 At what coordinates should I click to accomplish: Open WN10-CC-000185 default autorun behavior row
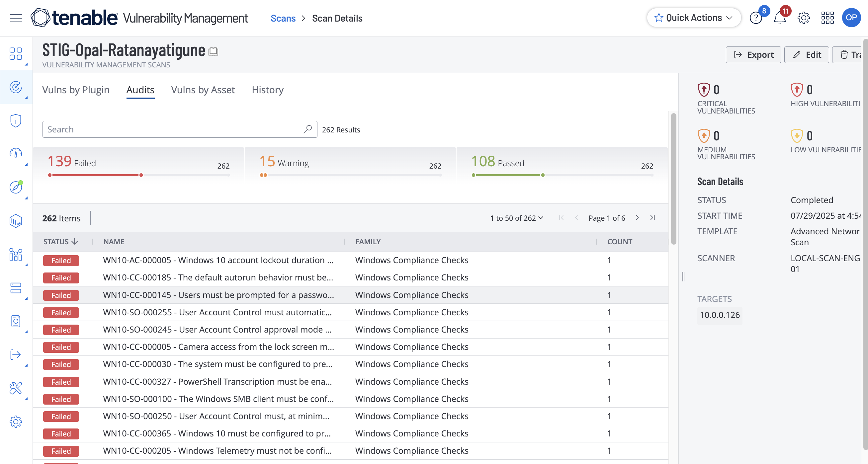350,277
